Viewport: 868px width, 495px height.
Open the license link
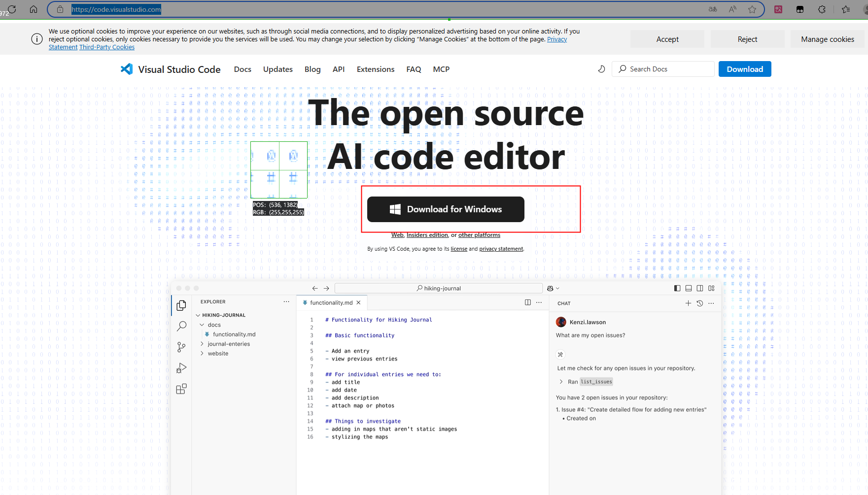point(459,249)
